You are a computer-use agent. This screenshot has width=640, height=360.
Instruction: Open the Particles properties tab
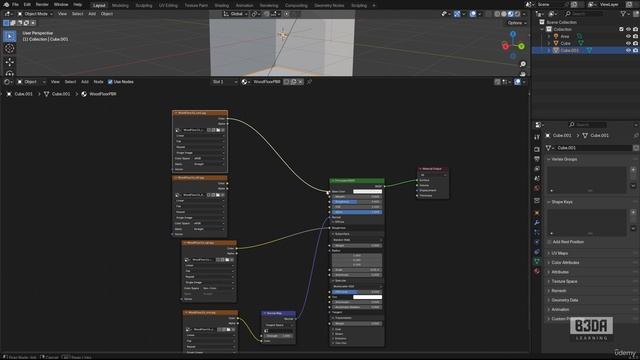coord(537,232)
